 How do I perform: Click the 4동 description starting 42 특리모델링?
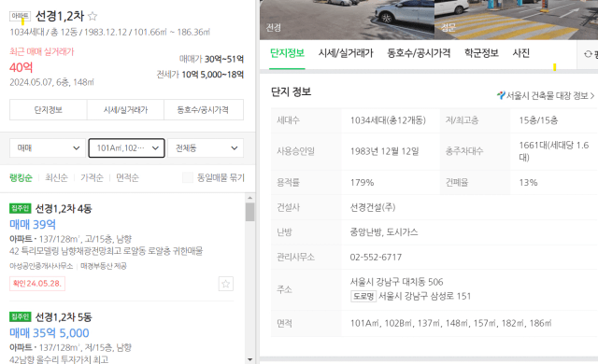(x=106, y=251)
